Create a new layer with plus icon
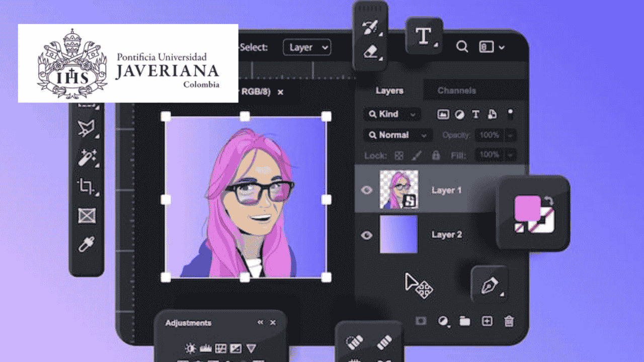This screenshot has width=644, height=362. point(487,321)
